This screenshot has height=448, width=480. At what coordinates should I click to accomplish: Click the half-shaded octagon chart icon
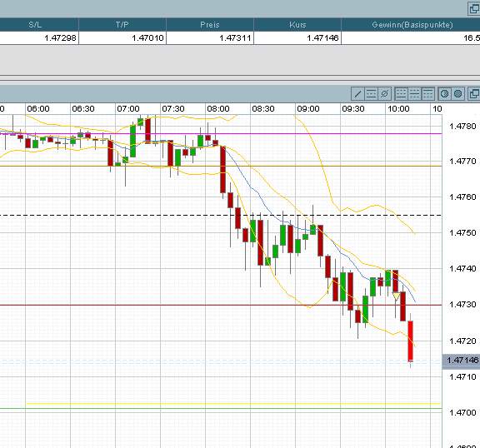pyautogui.click(x=444, y=94)
